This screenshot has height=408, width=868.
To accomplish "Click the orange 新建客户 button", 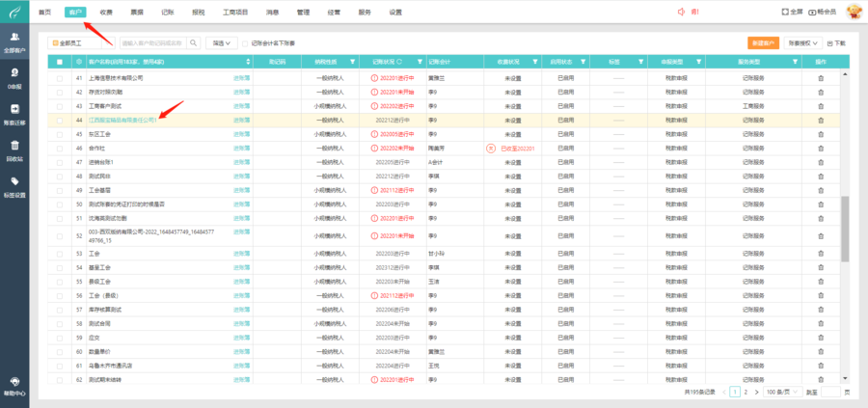I will 763,43.
